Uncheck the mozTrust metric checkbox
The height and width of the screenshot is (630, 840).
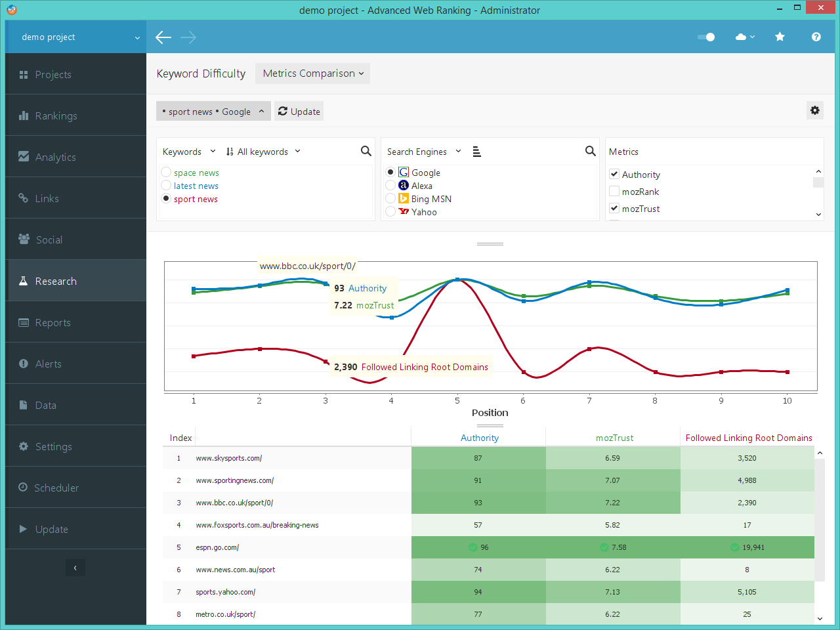point(614,208)
